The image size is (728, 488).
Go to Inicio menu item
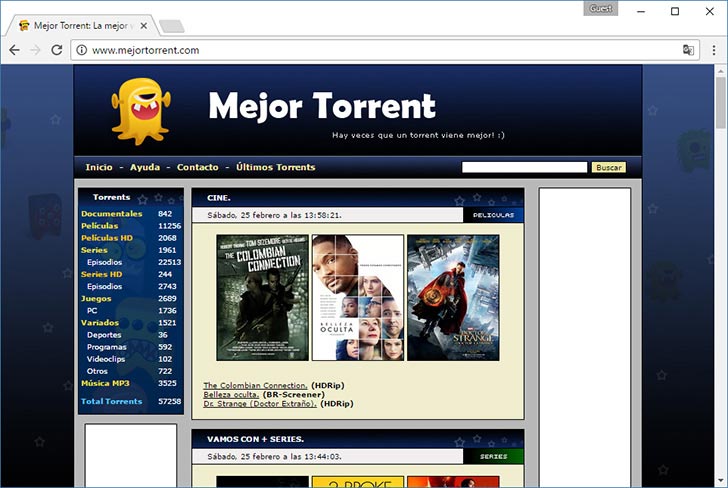[99, 167]
